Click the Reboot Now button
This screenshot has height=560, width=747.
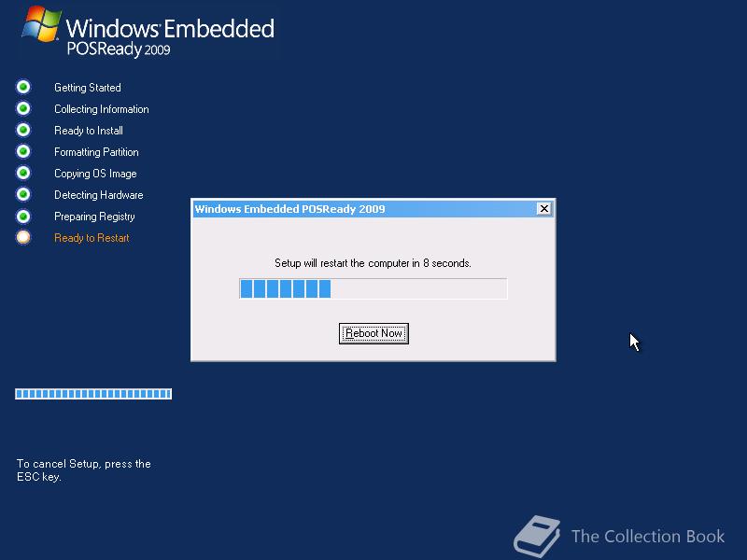click(373, 333)
